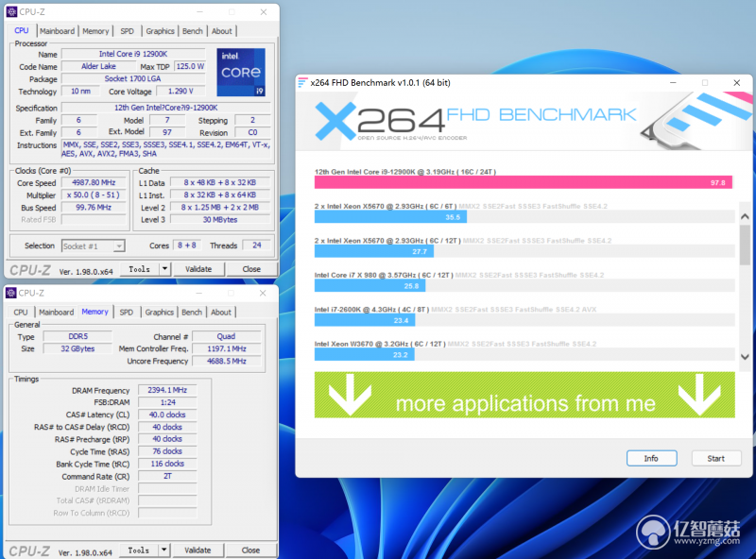
Task: Click the benchmark list scrollbar thumb
Action: coord(745,244)
